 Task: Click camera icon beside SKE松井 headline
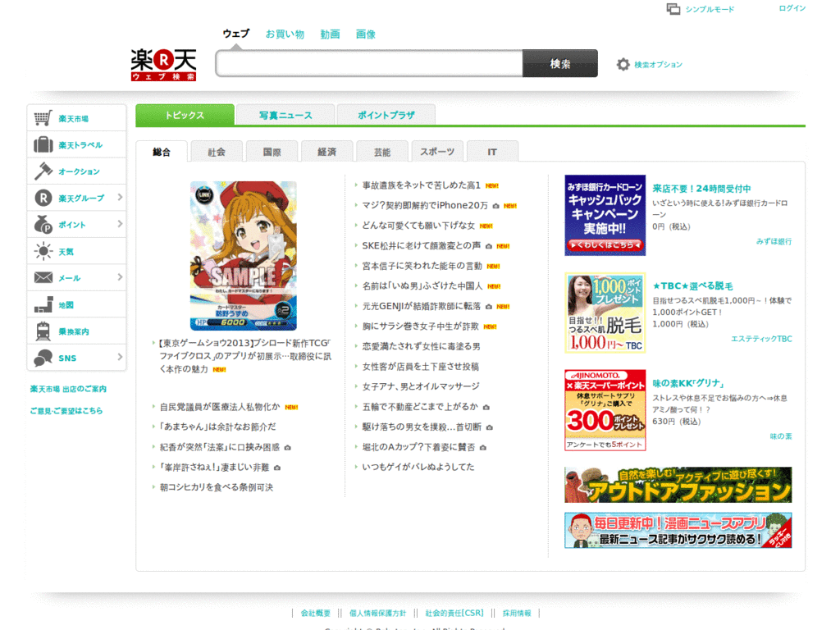(x=489, y=246)
